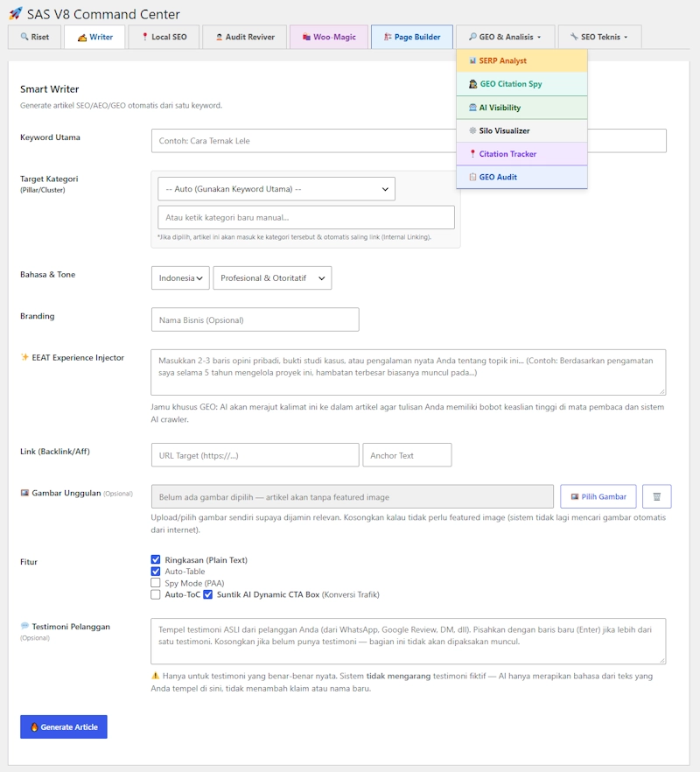The width and height of the screenshot is (700, 772).
Task: Click the speech bubble icon beside Testimoni Pelanggan
Action: [x=24, y=626]
